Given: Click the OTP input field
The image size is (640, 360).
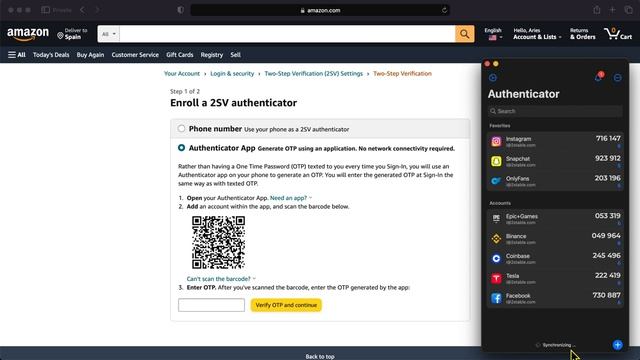Looking at the screenshot, I should pos(211,305).
